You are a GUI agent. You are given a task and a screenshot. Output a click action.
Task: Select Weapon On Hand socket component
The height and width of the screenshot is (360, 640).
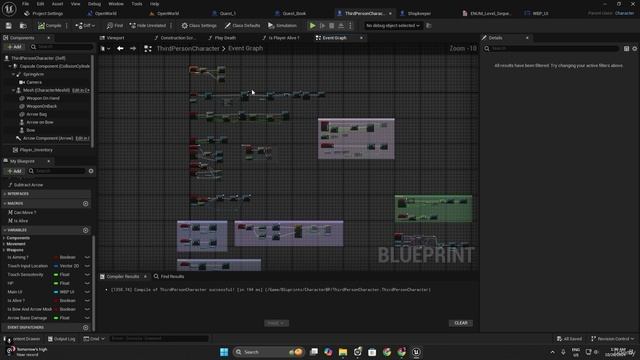click(x=40, y=98)
